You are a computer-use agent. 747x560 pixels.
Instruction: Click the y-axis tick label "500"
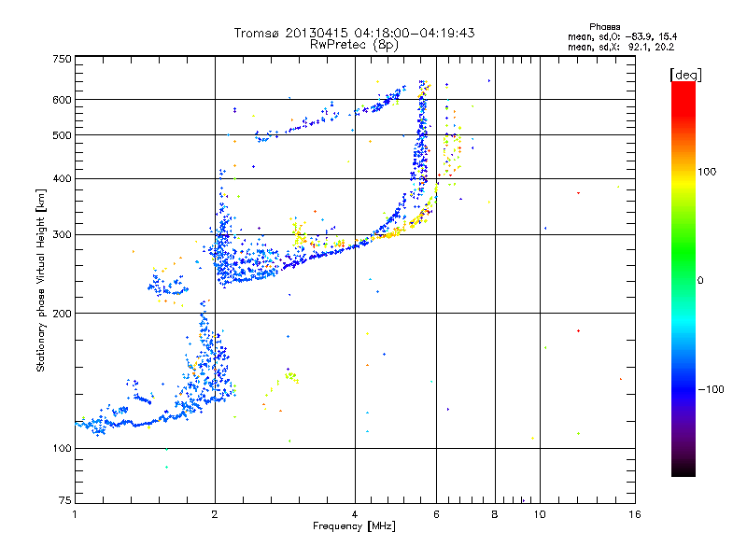click(x=62, y=135)
